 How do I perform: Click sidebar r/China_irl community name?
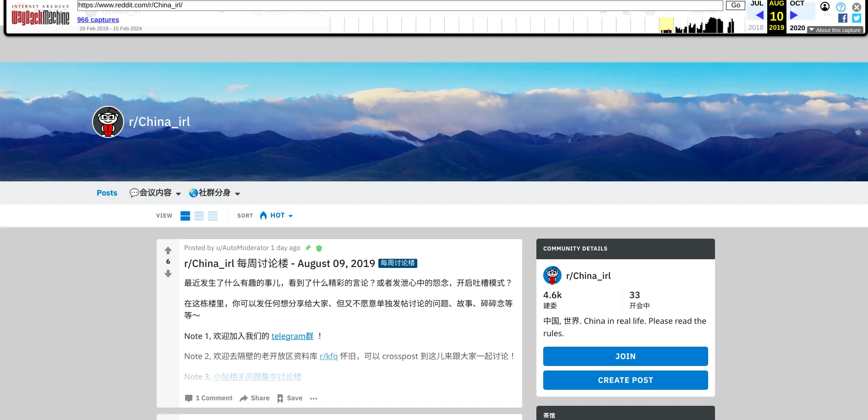pyautogui.click(x=589, y=276)
